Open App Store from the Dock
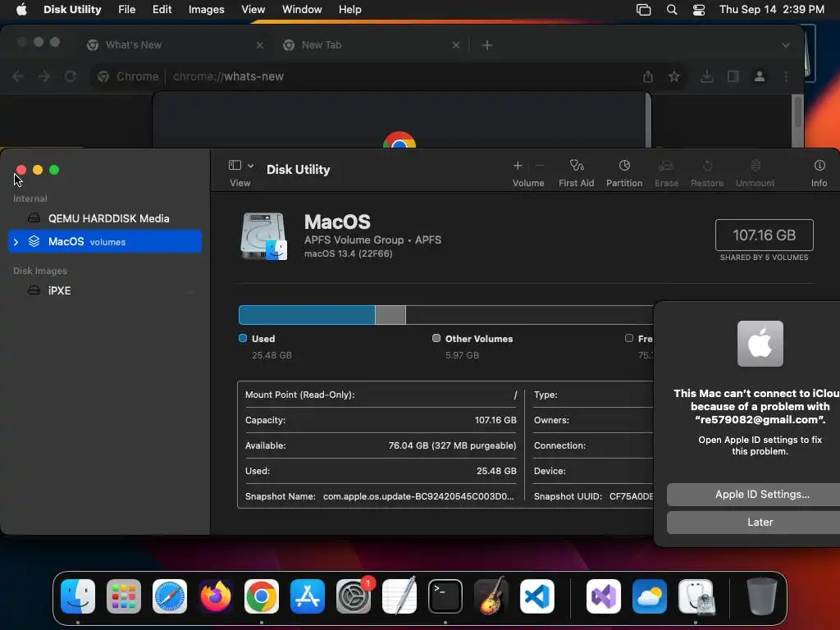The height and width of the screenshot is (630, 840). point(308,596)
